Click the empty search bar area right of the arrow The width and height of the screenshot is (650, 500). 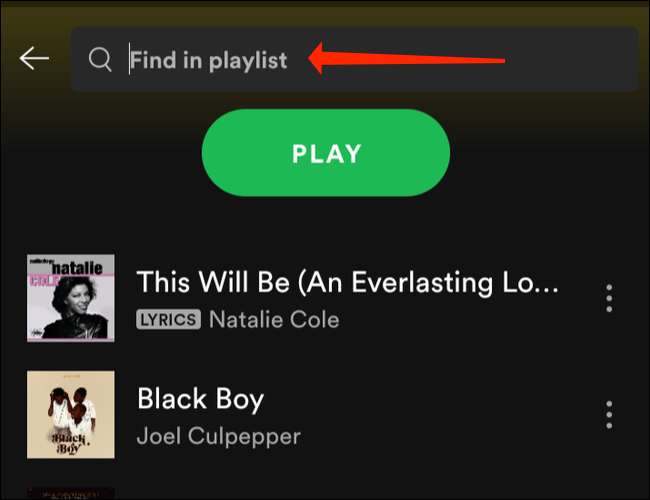click(x=572, y=59)
